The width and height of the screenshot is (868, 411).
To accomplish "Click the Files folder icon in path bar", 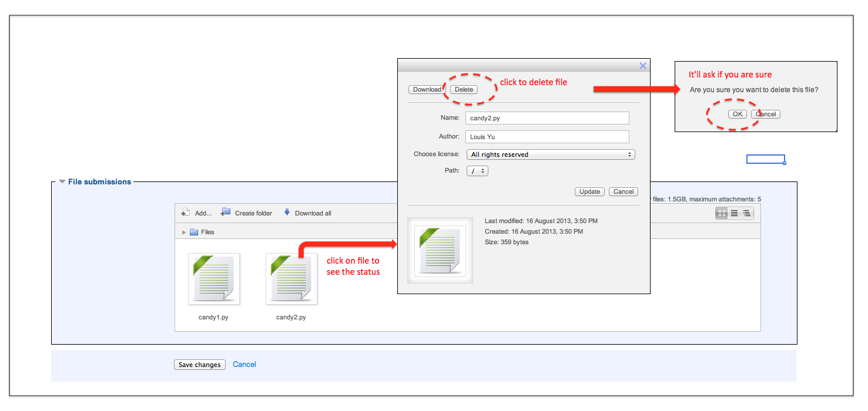I will pos(194,232).
